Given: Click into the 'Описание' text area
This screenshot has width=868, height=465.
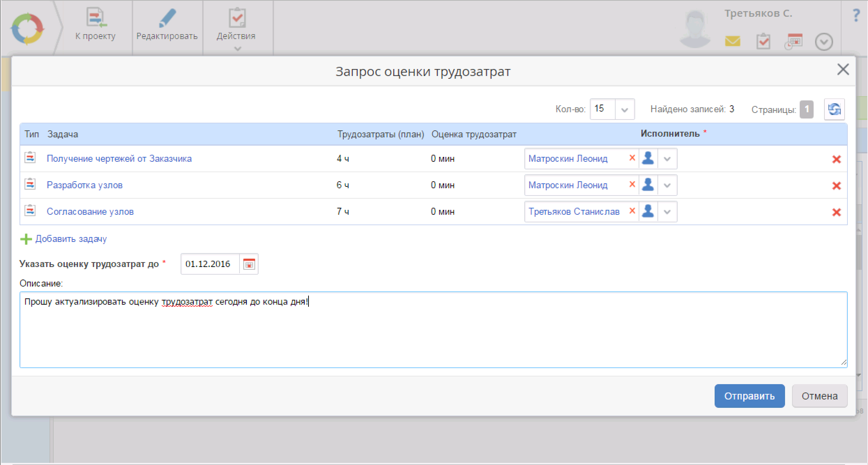Looking at the screenshot, I should coord(433,331).
